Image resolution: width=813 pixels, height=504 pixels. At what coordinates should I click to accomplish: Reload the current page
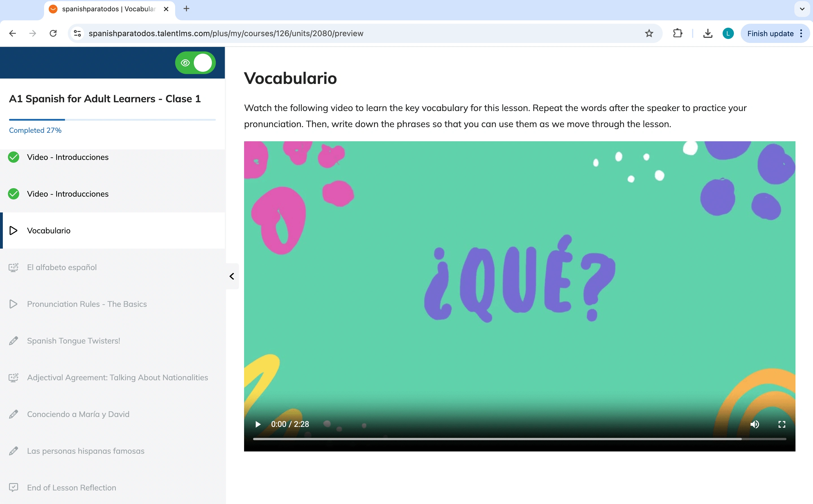coord(53,33)
